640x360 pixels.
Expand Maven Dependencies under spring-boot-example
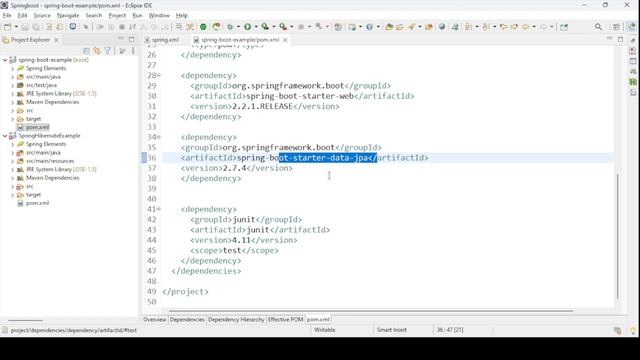[12, 102]
